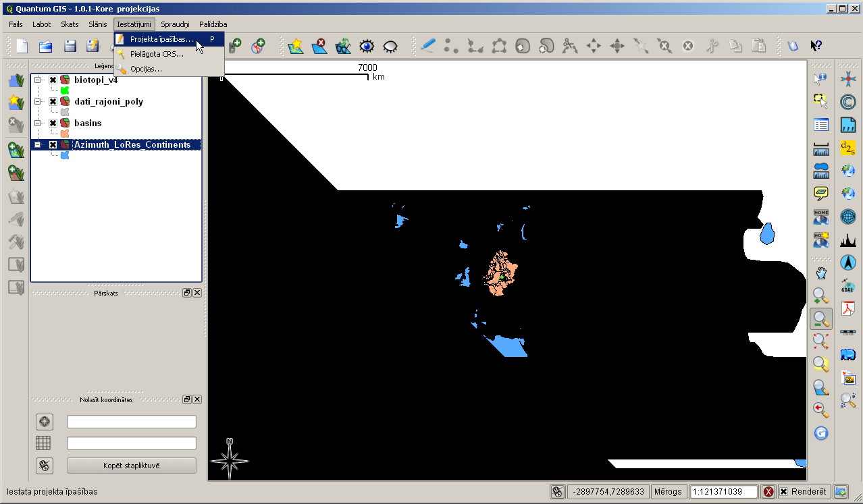The image size is (863, 504).
Task: Click the open eye Show All Layers icon
Action: click(x=367, y=46)
